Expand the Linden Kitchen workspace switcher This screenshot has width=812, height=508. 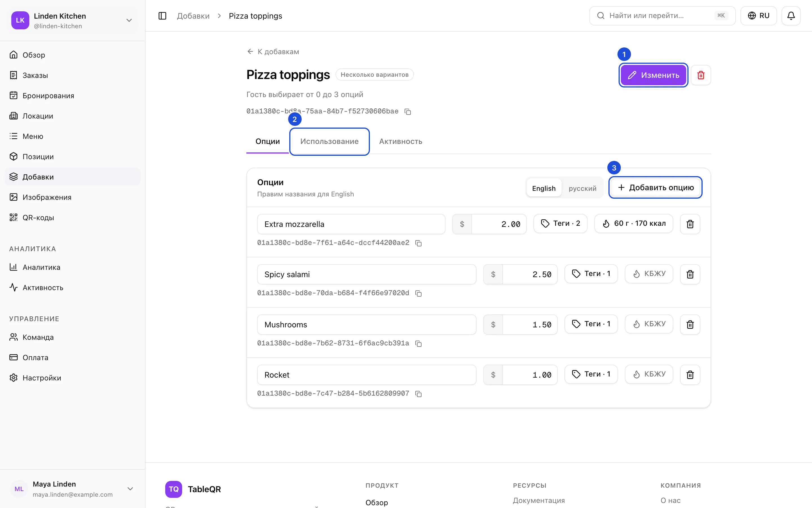click(x=72, y=21)
